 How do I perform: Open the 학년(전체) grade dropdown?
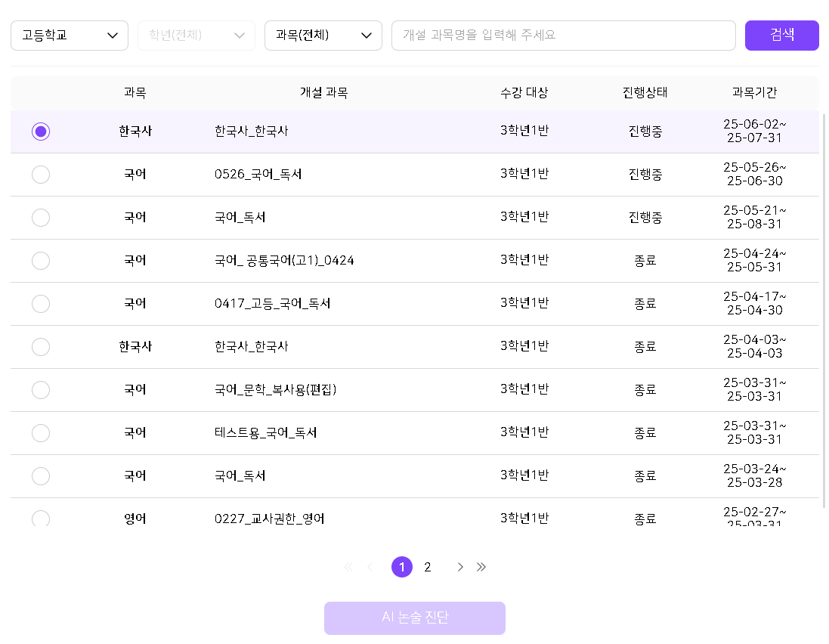(x=196, y=36)
